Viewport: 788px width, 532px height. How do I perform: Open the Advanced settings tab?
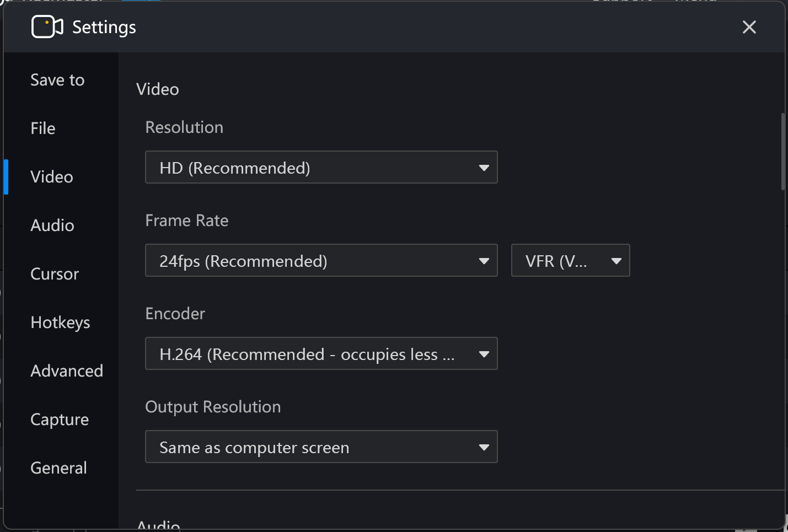[67, 371]
